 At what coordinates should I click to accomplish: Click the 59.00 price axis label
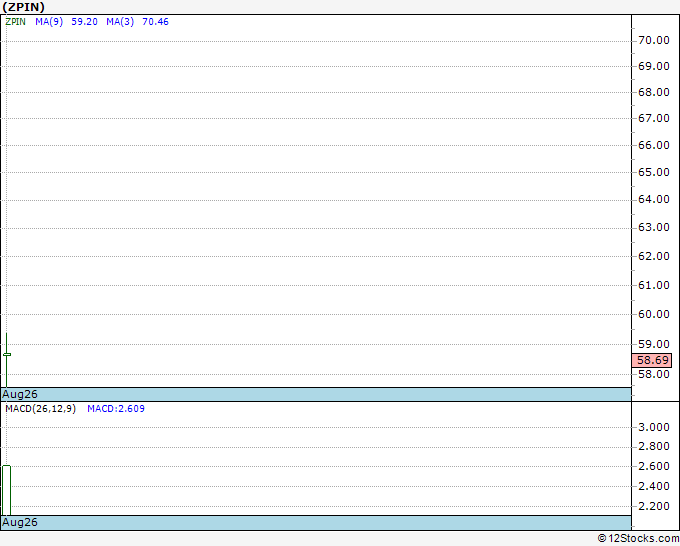(x=654, y=344)
